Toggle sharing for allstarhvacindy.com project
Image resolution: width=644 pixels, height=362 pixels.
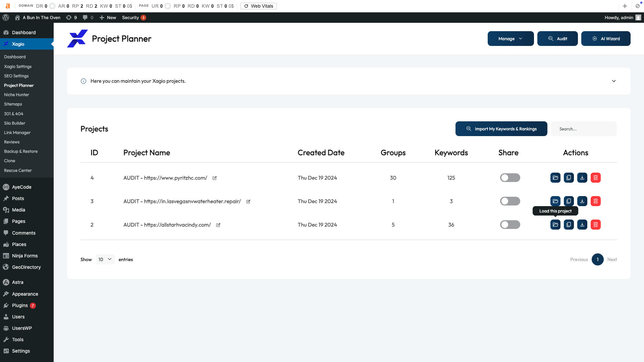pos(510,225)
